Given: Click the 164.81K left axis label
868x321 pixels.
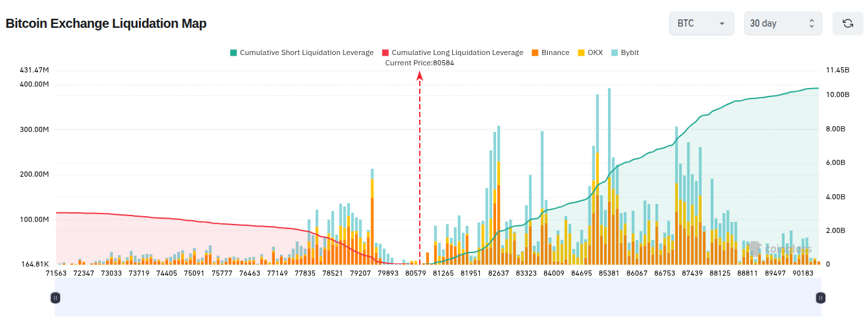Looking at the screenshot, I should [x=35, y=264].
